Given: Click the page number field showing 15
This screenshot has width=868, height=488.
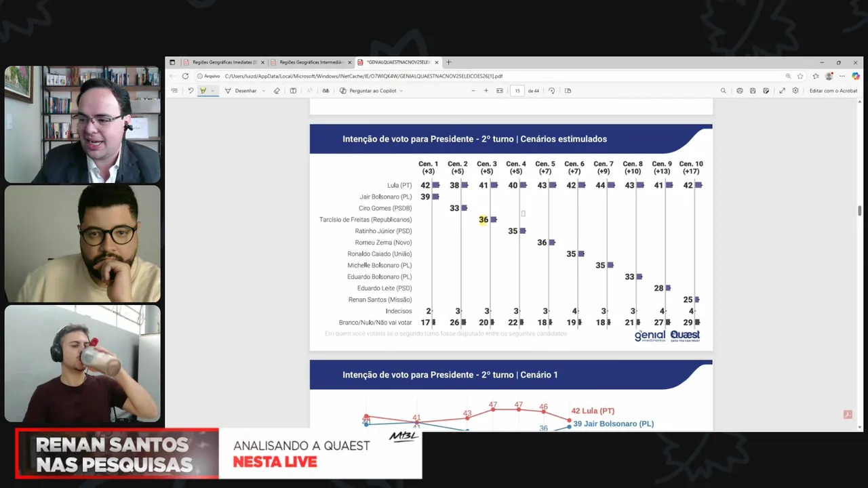Looking at the screenshot, I should (x=517, y=91).
